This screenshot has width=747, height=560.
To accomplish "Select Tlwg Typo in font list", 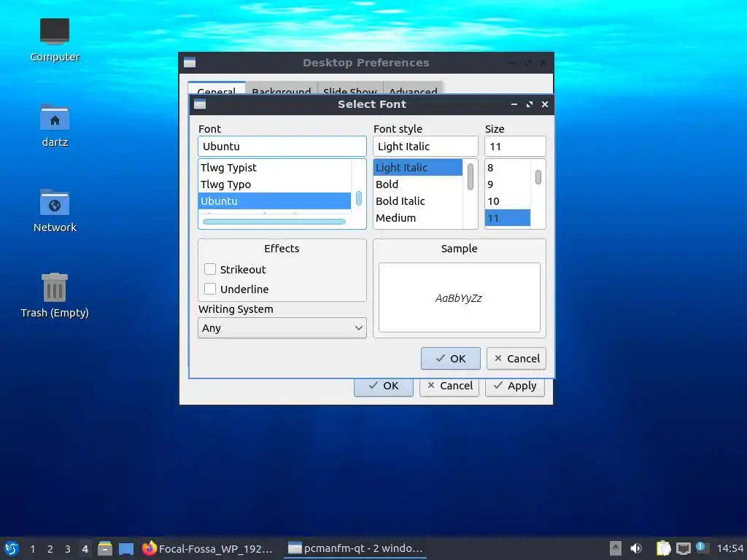I will click(x=274, y=184).
